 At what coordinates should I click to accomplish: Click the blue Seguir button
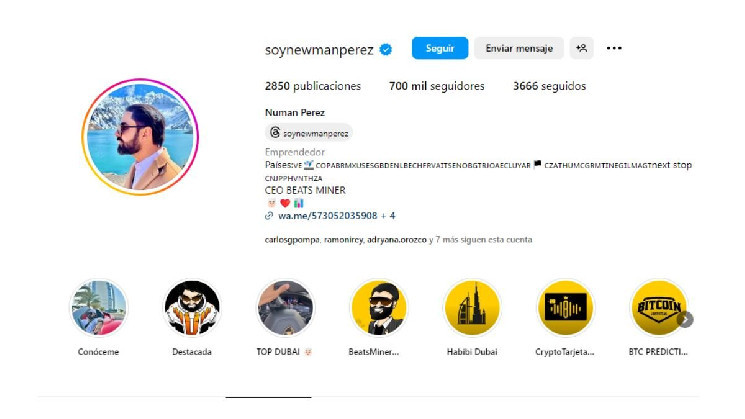coord(439,48)
